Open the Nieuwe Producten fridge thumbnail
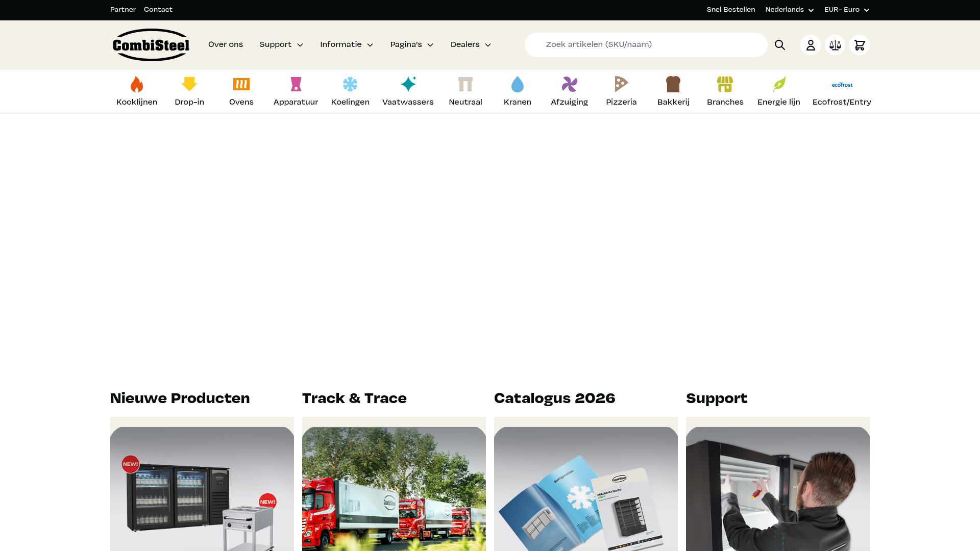The image size is (980, 551). [x=202, y=489]
